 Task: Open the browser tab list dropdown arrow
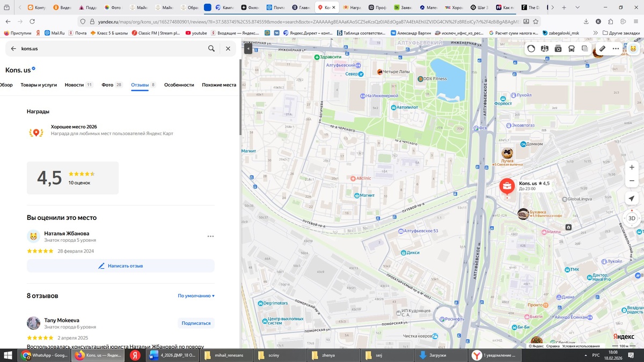point(578,8)
